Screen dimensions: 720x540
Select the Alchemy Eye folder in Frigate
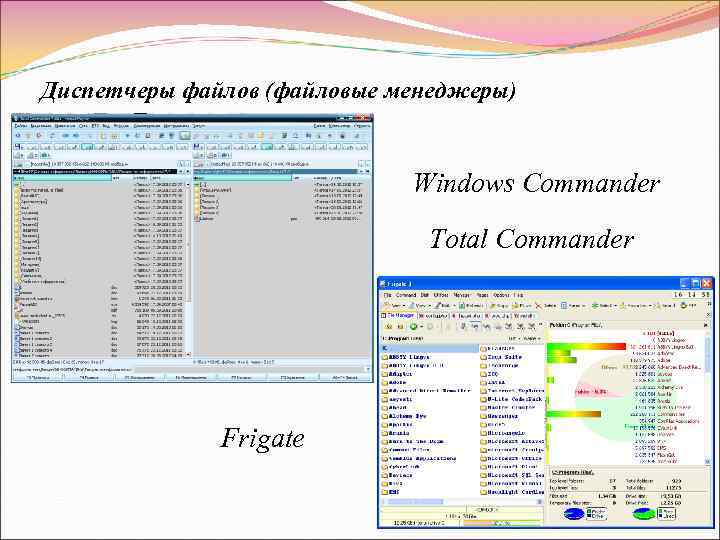point(404,416)
